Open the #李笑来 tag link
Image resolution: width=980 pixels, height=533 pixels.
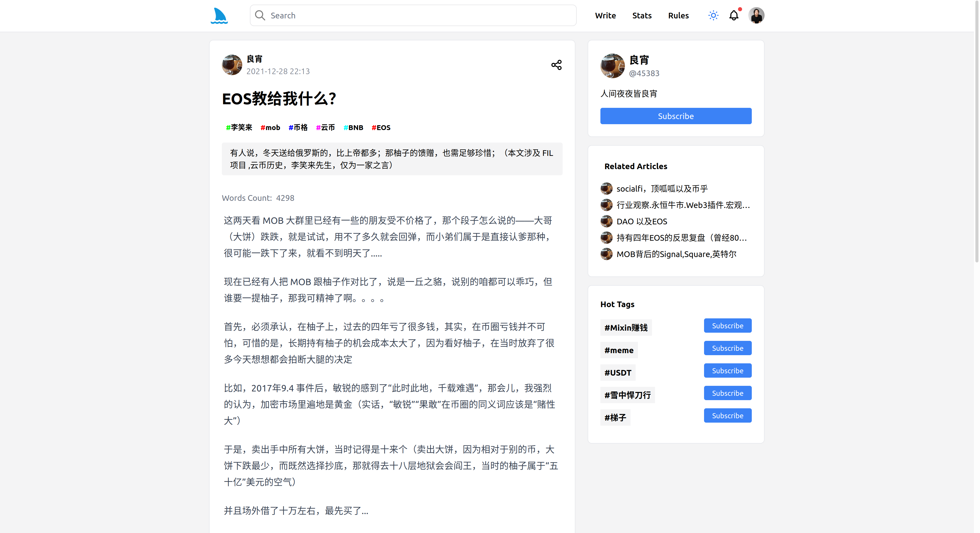(x=239, y=128)
